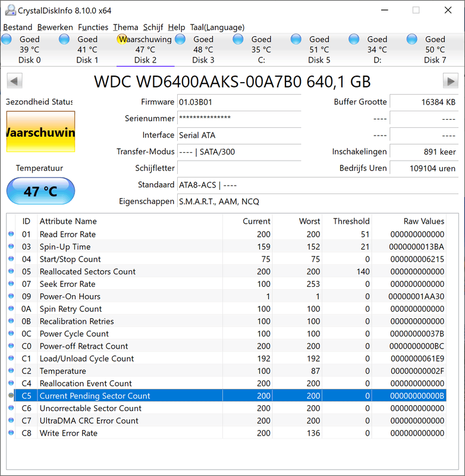This screenshot has height=476, width=465.
Task: Click the Transfer-Modus SATA/300 field
Action: click(x=239, y=152)
